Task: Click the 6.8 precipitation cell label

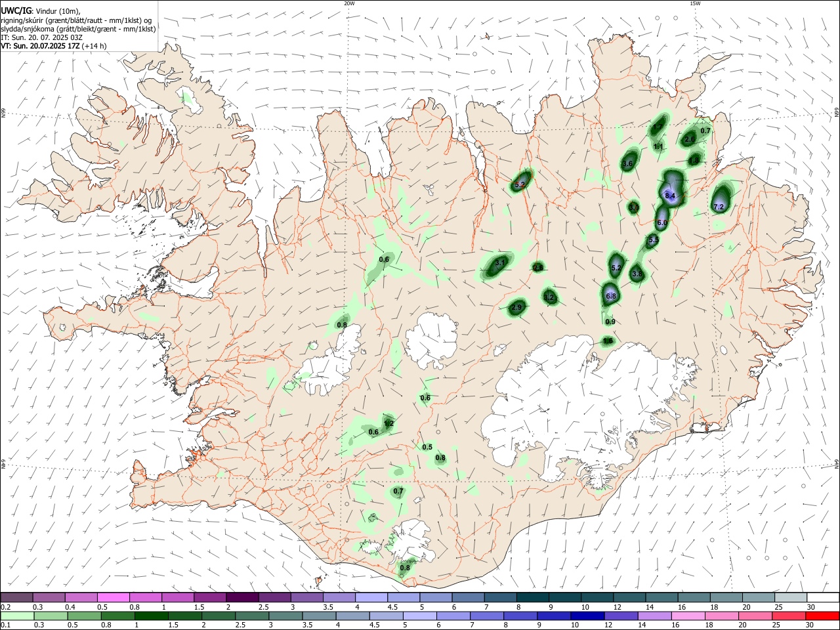Action: [611, 297]
